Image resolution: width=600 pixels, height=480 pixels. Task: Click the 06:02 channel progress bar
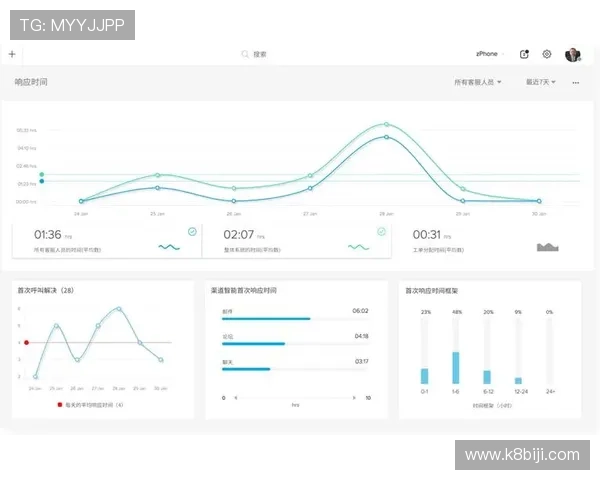tap(266, 319)
